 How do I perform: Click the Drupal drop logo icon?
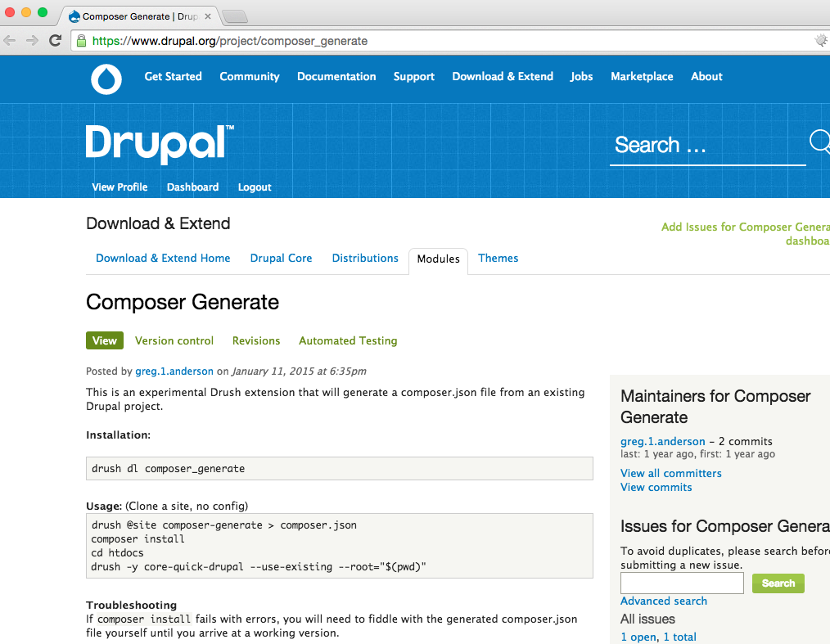coord(106,79)
